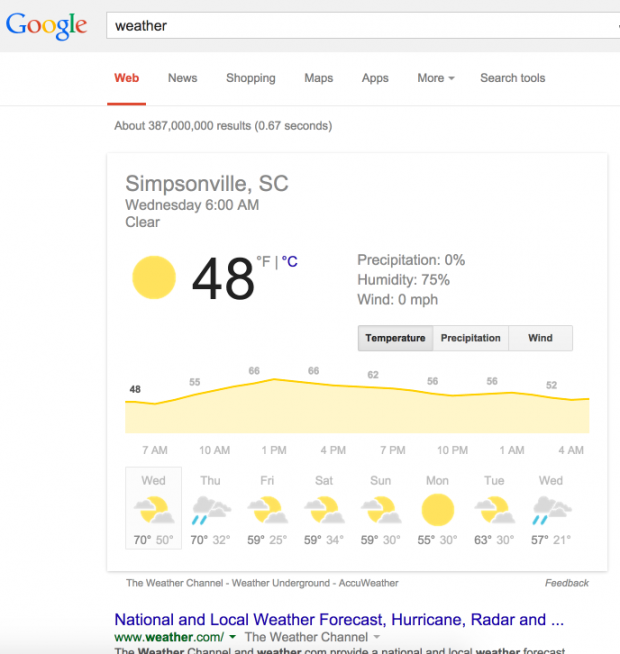Select Friday's partly cloudy icon
This screenshot has height=654, width=620.
coord(267,510)
